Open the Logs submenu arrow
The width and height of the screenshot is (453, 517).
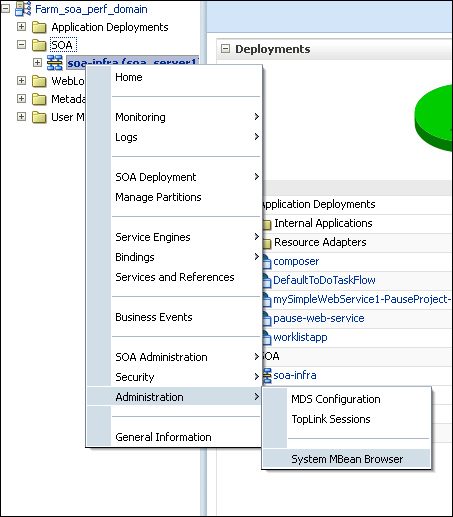click(x=256, y=137)
